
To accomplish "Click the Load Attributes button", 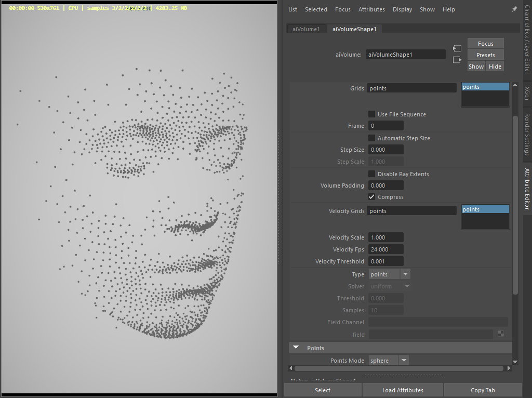I will point(403,390).
